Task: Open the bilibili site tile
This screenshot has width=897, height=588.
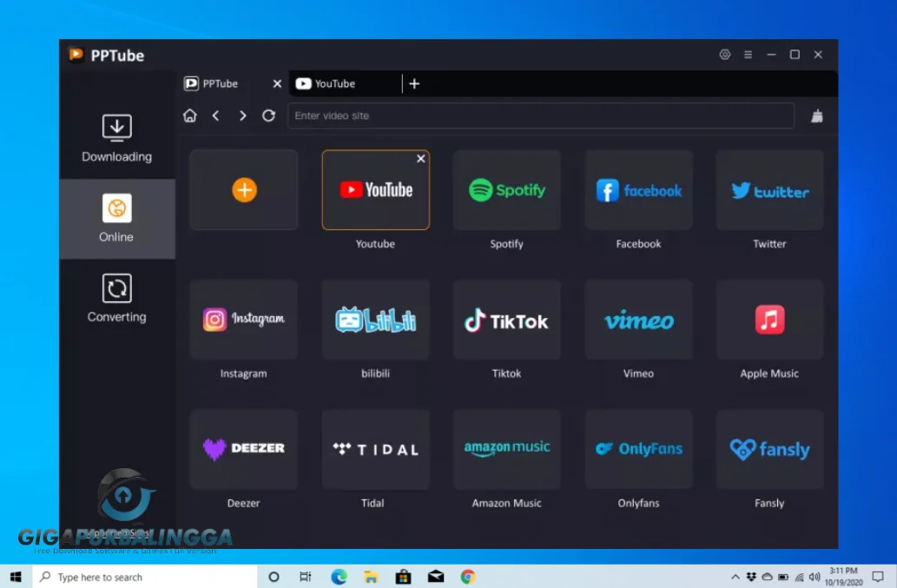Action: point(376,320)
